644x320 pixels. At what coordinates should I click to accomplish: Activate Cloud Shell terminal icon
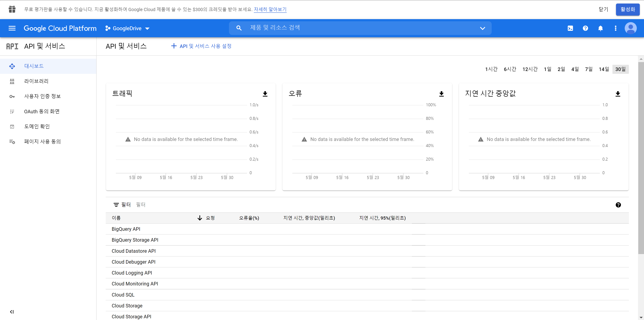click(570, 28)
